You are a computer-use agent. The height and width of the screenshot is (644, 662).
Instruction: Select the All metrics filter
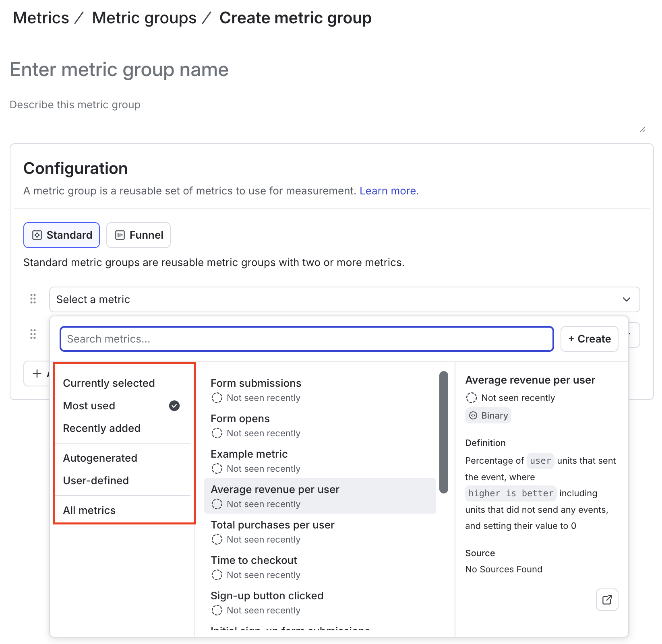pyautogui.click(x=89, y=510)
